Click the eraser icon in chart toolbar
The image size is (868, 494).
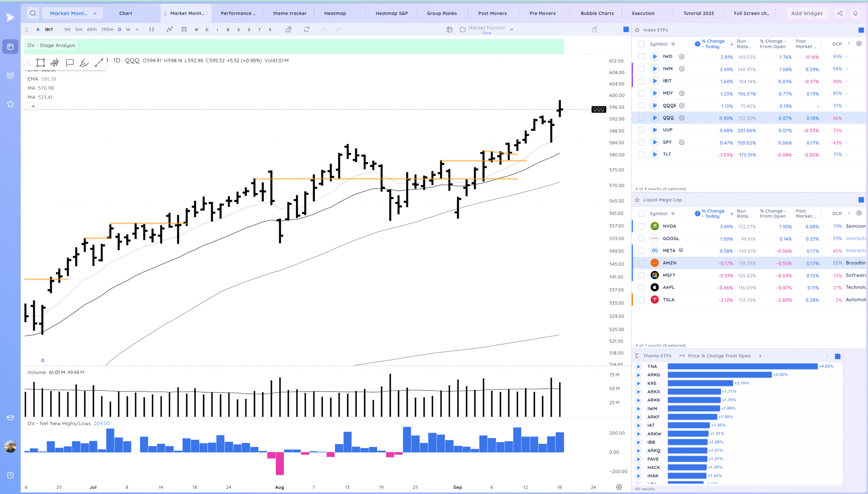289,29
